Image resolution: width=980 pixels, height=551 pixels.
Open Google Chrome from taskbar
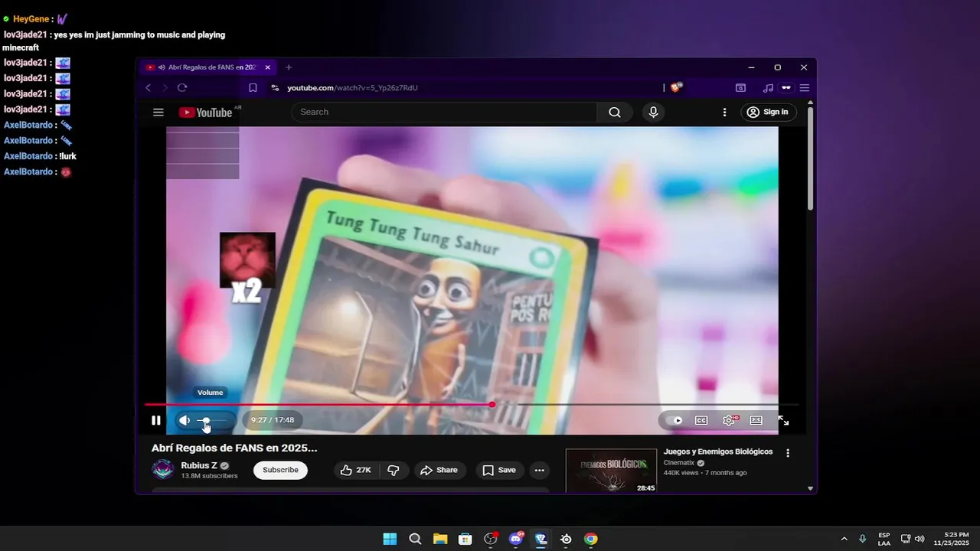[590, 539]
